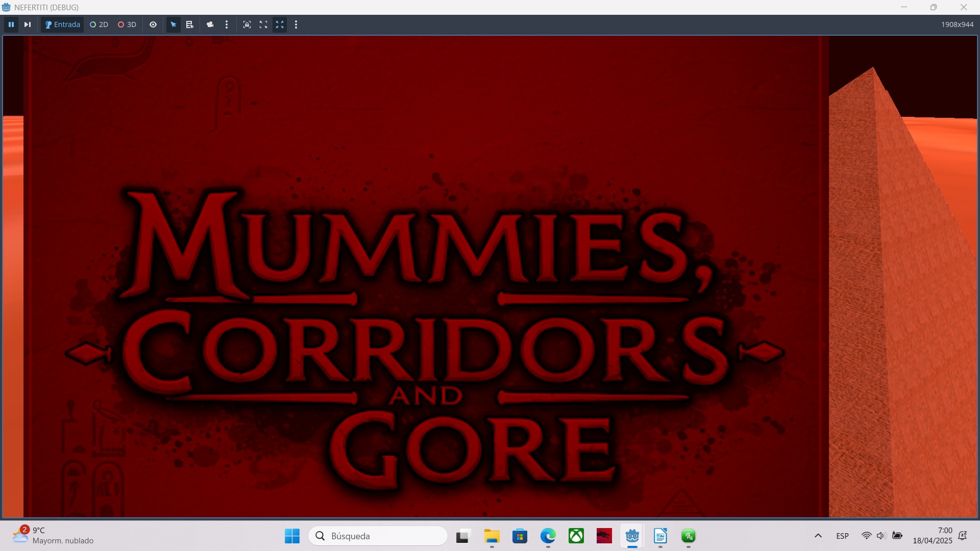Toggle the selection visibility eye icon
The height and width of the screenshot is (551, 980).
coord(153,24)
